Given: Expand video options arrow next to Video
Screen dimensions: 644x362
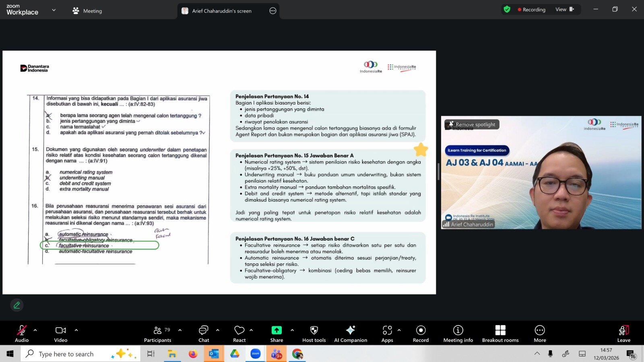Looking at the screenshot, I should point(76,330).
